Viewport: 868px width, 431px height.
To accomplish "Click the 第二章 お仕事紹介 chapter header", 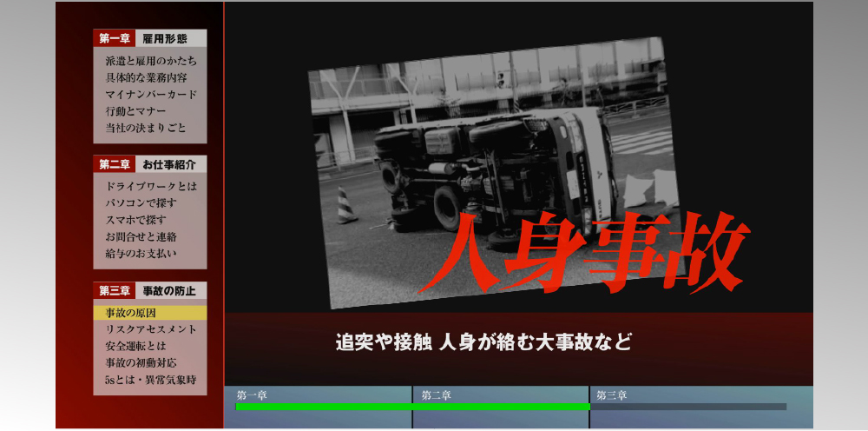I will (x=150, y=164).
